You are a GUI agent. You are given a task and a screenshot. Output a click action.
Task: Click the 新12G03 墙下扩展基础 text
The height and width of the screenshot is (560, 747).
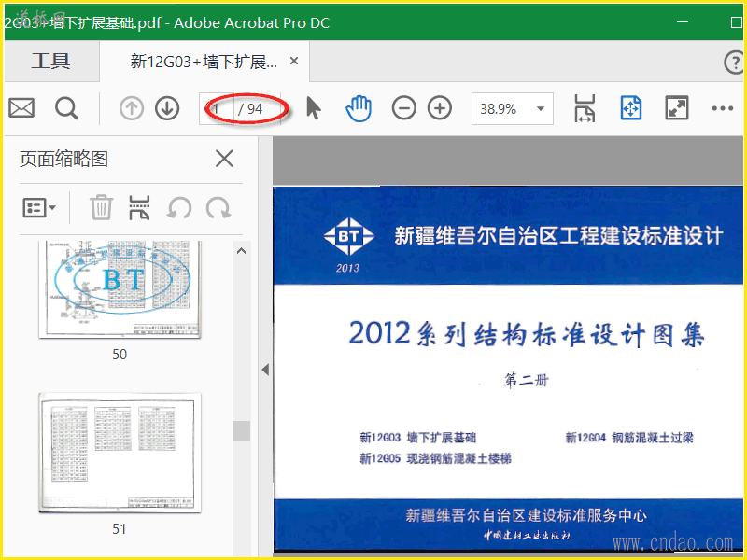click(417, 438)
